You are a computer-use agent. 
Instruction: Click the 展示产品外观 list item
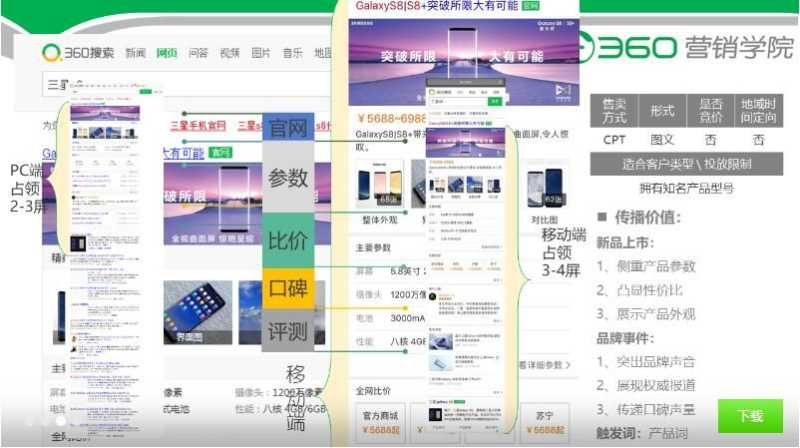pos(646,314)
